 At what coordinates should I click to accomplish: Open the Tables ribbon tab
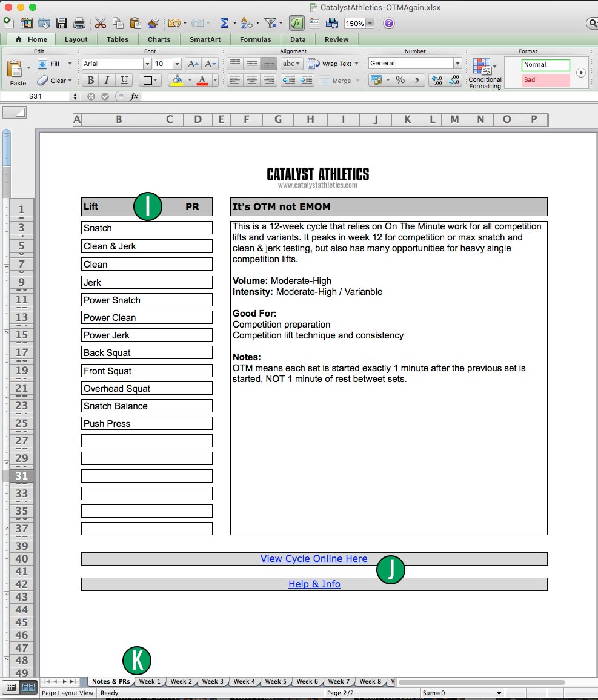pos(118,39)
